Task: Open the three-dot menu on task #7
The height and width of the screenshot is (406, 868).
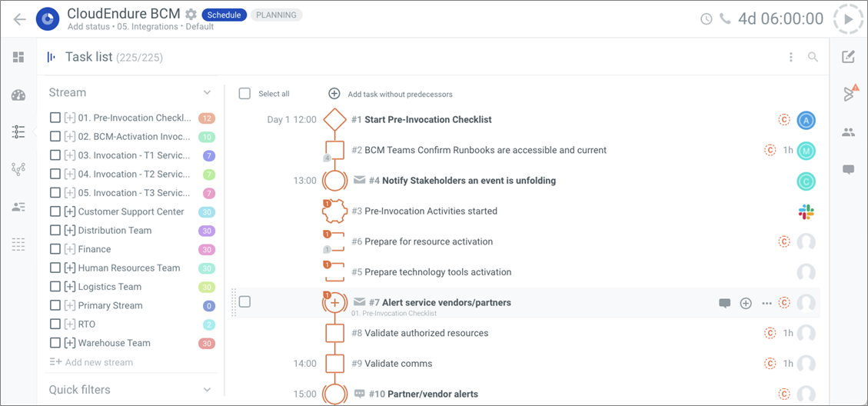Action: (767, 303)
